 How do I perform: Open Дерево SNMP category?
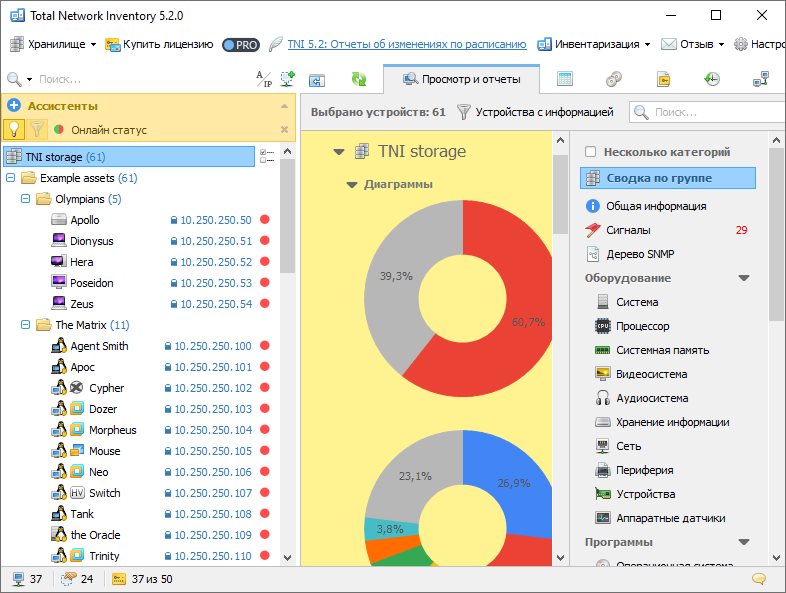coord(640,254)
